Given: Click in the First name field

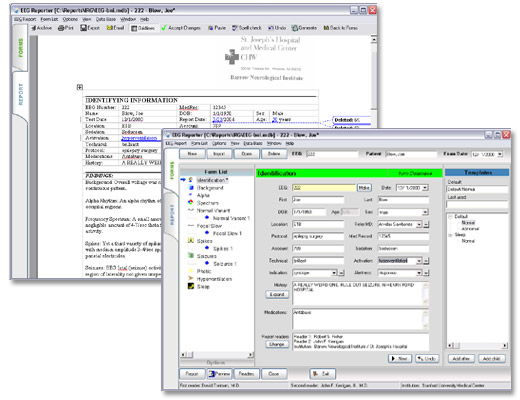Looking at the screenshot, I should (x=318, y=200).
